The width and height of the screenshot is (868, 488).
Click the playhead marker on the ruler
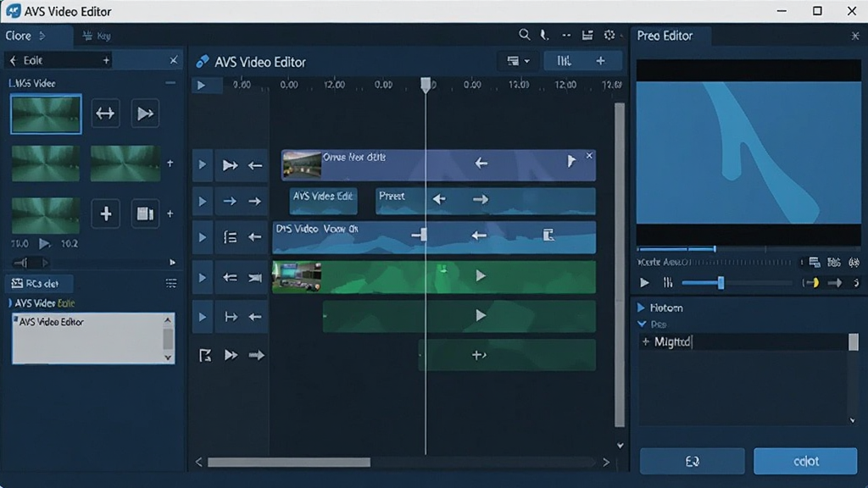click(x=426, y=85)
